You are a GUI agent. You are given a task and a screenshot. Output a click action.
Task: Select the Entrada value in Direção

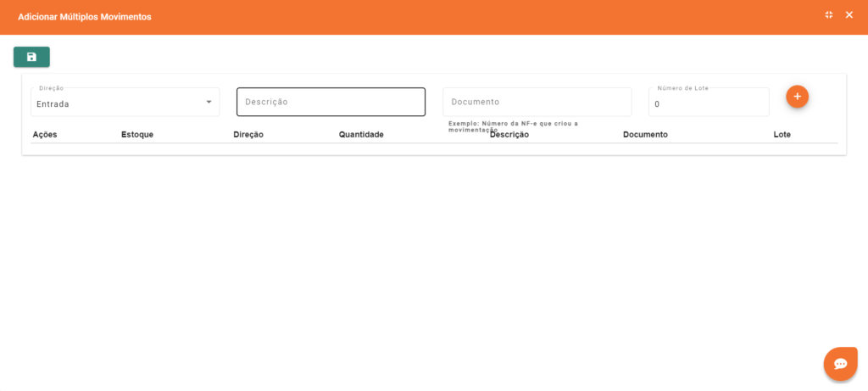point(53,104)
